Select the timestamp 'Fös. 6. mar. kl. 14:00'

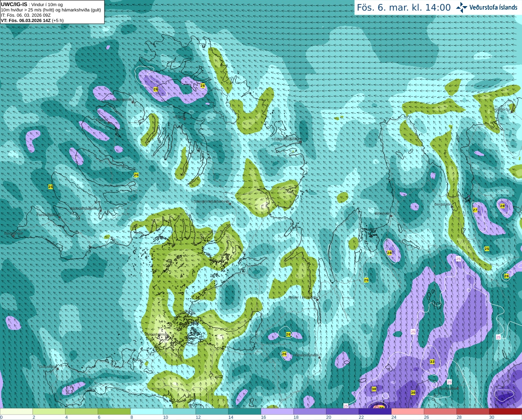pyautogui.click(x=404, y=7)
